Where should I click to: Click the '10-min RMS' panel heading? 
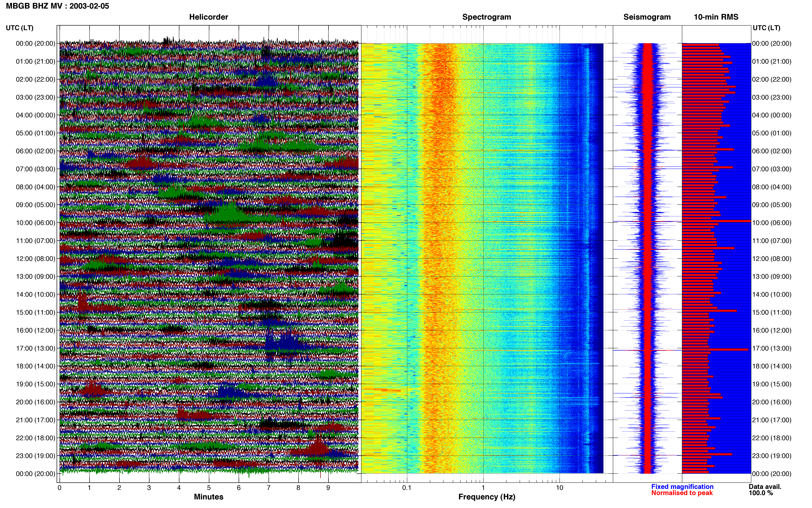point(716,17)
